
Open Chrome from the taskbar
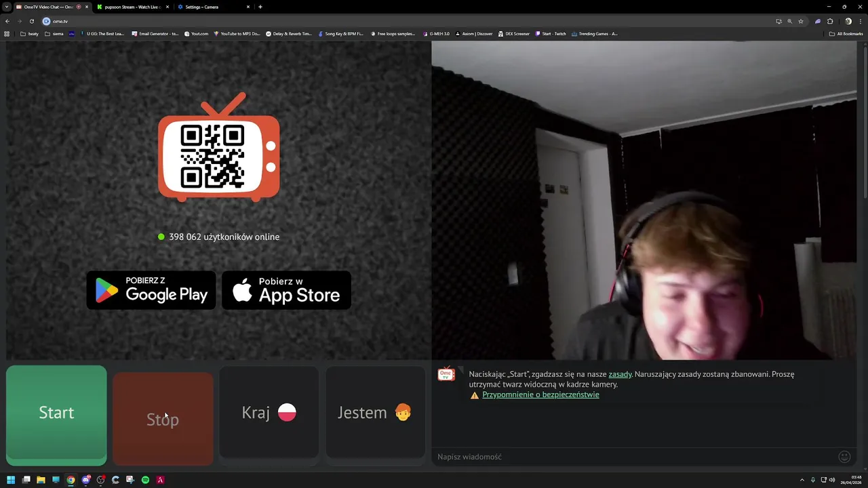[71, 480]
